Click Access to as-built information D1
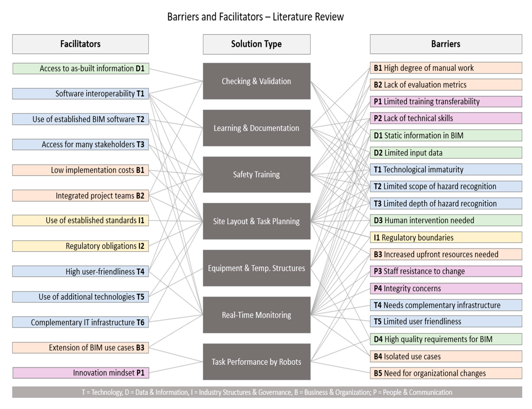The width and height of the screenshot is (532, 409). (x=81, y=69)
